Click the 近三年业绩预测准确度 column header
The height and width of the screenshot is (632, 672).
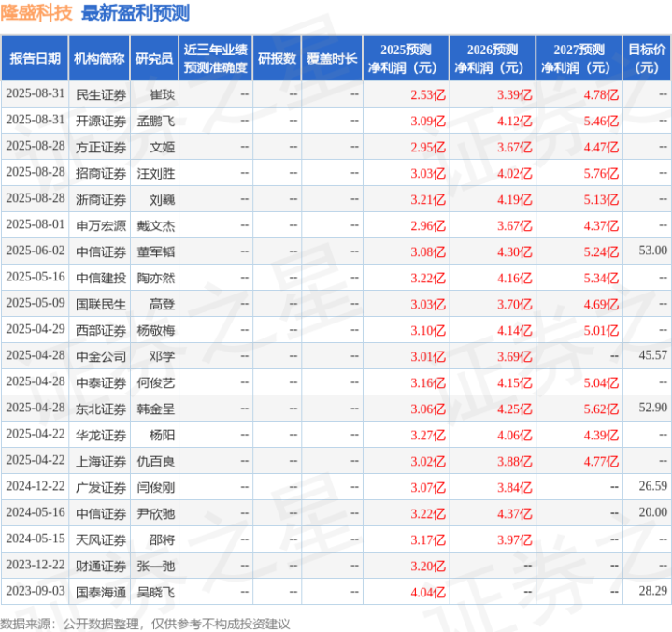pyautogui.click(x=216, y=58)
